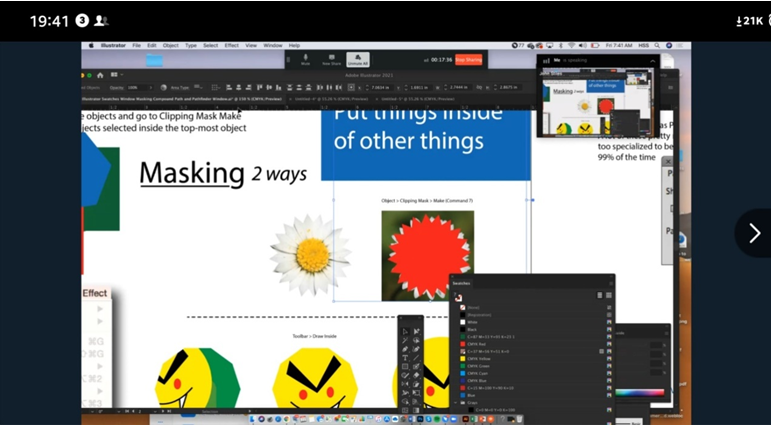The width and height of the screenshot is (773, 426).
Task: Pick the Rectangle tool in the toolbox
Action: 405,367
